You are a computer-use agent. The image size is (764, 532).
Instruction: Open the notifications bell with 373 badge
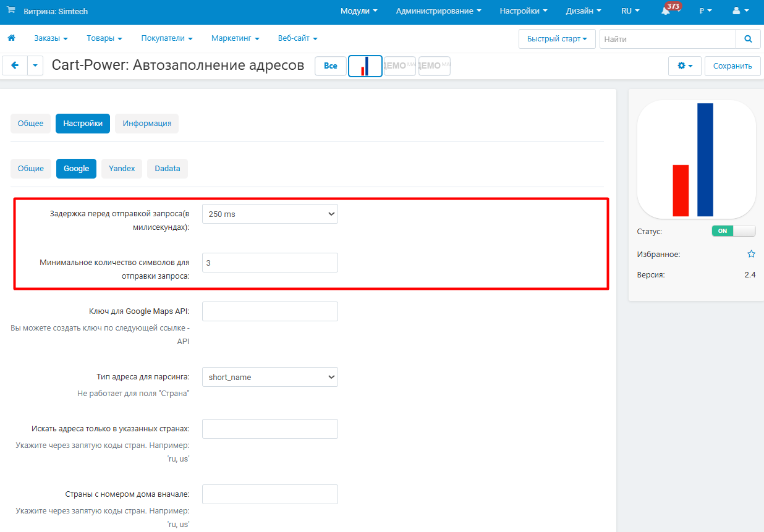668,11
